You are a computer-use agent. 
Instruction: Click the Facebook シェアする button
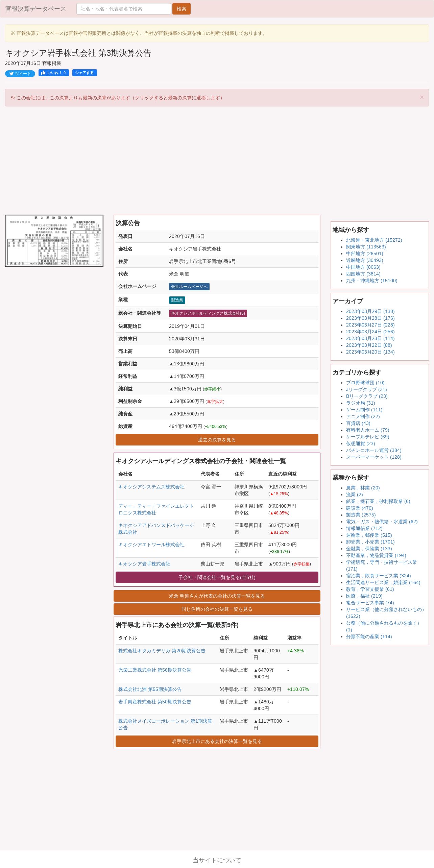point(85,73)
